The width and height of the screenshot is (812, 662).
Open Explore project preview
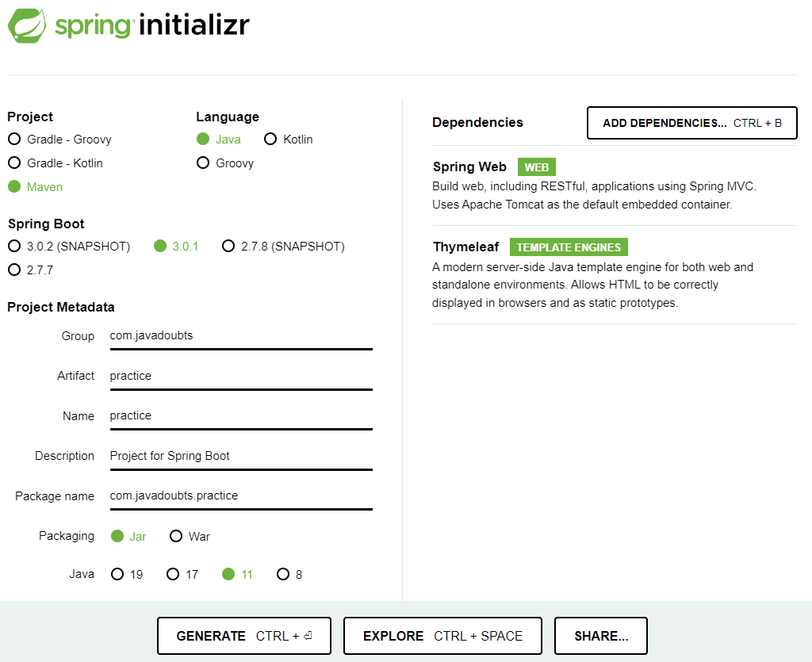tap(442, 636)
